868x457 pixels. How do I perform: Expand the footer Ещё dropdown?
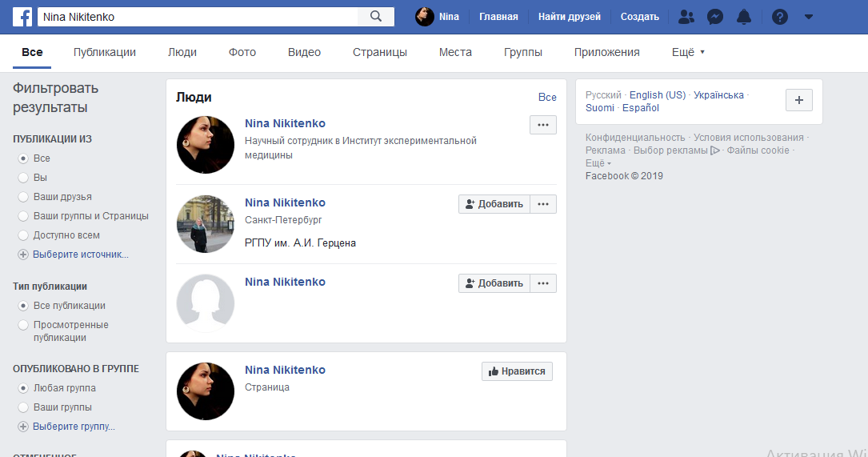coord(598,163)
